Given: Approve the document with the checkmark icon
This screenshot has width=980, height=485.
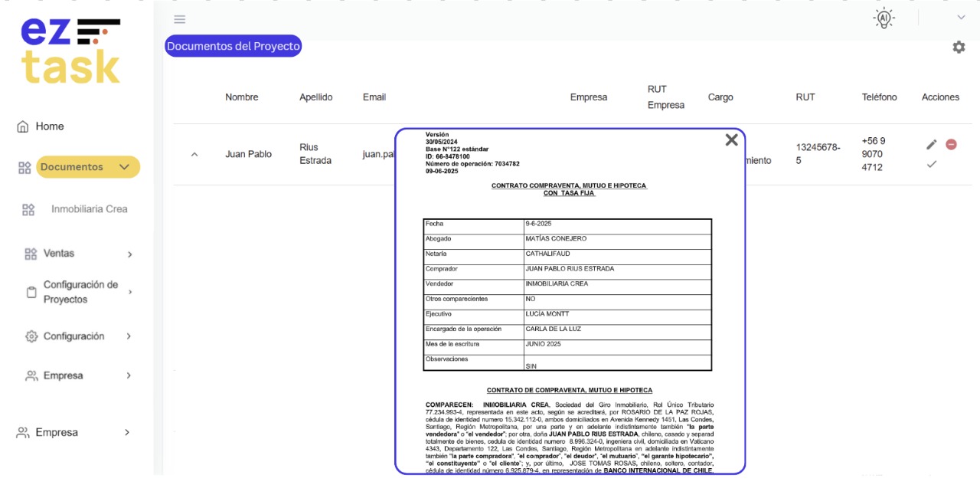Looking at the screenshot, I should (x=932, y=164).
